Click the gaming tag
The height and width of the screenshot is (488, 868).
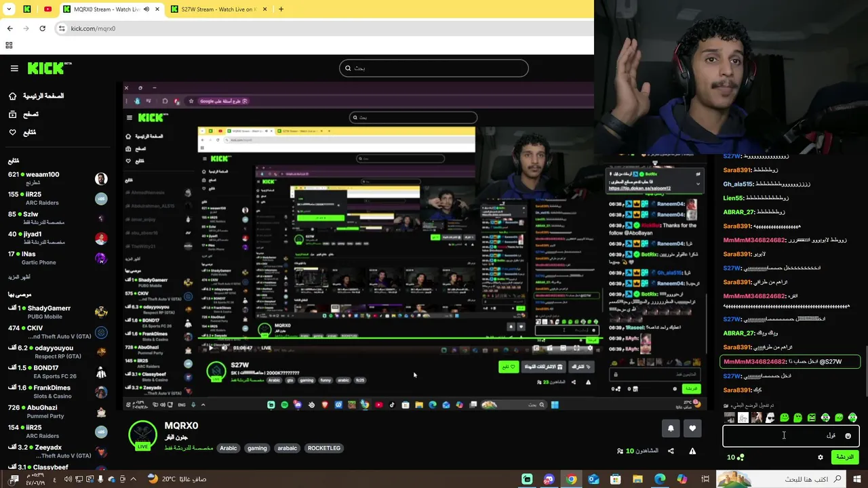coord(257,448)
